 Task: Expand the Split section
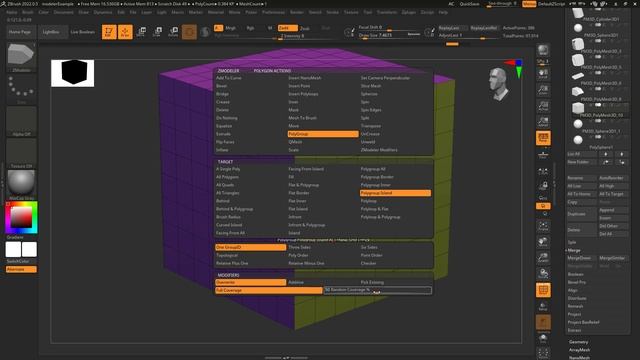click(572, 242)
